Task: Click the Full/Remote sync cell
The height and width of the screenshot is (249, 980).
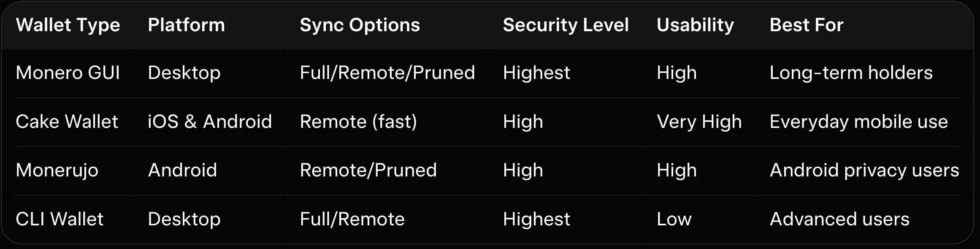Action: tap(352, 219)
